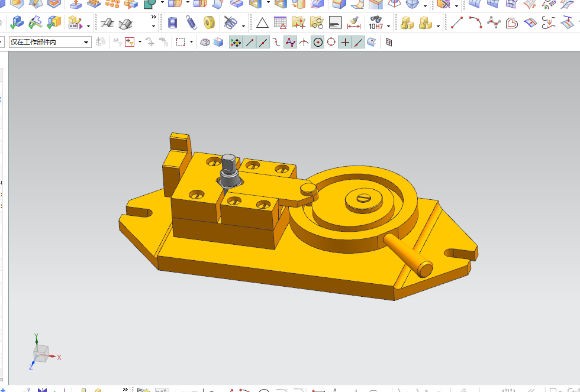The width and height of the screenshot is (580, 392).
Task: Click the binoculars 10H7 tolerance icon
Action: tap(376, 23)
